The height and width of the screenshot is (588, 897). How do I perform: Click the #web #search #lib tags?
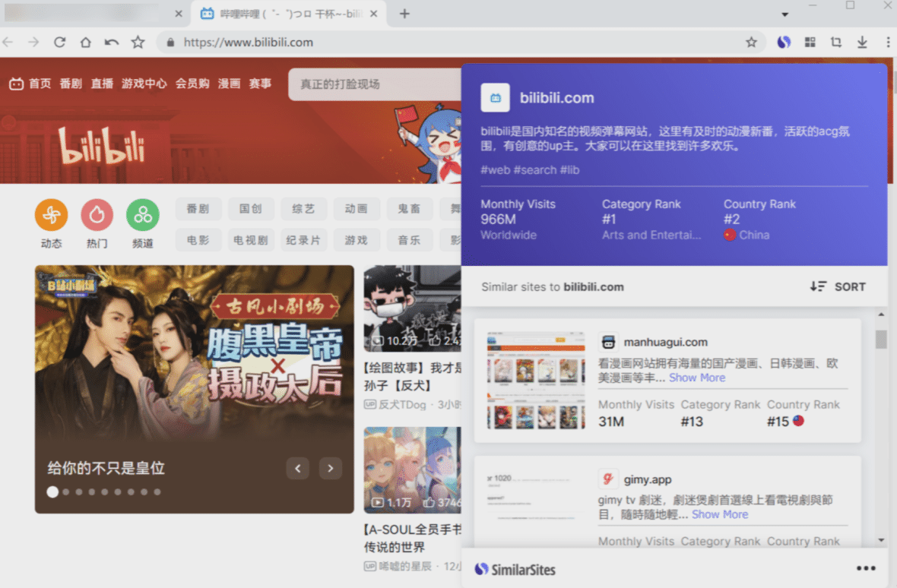click(x=530, y=169)
